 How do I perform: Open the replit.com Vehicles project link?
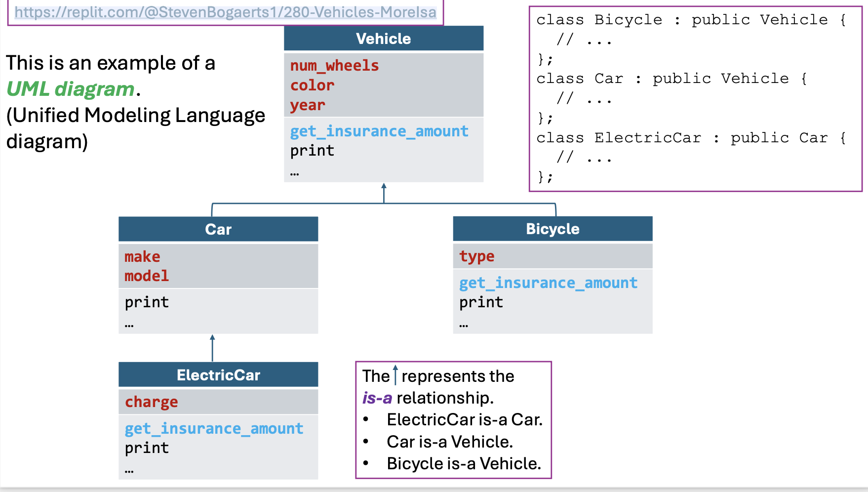(225, 12)
